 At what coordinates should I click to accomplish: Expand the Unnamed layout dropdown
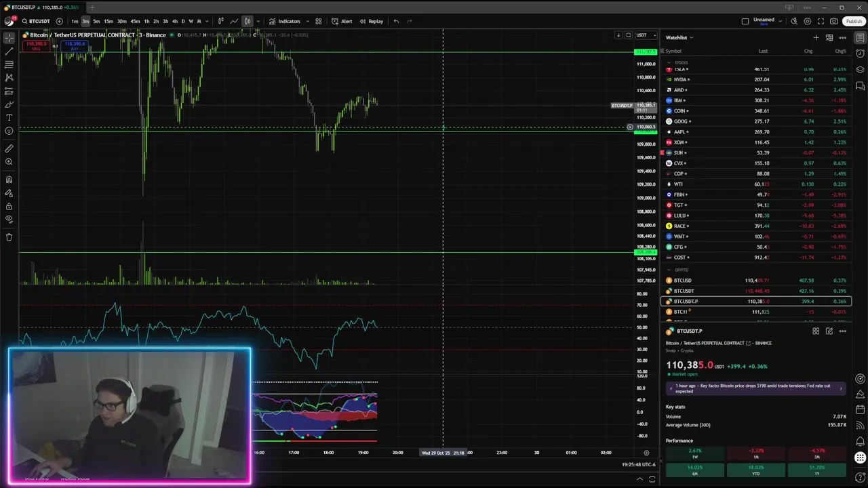click(781, 21)
